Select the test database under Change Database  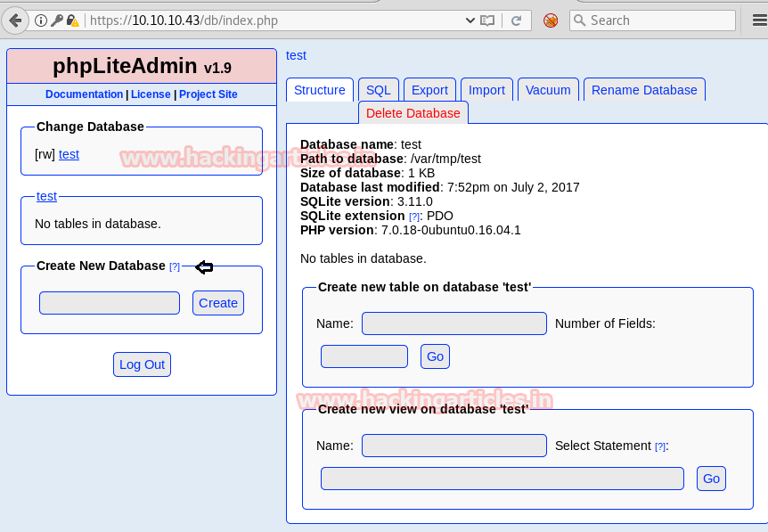[69, 154]
